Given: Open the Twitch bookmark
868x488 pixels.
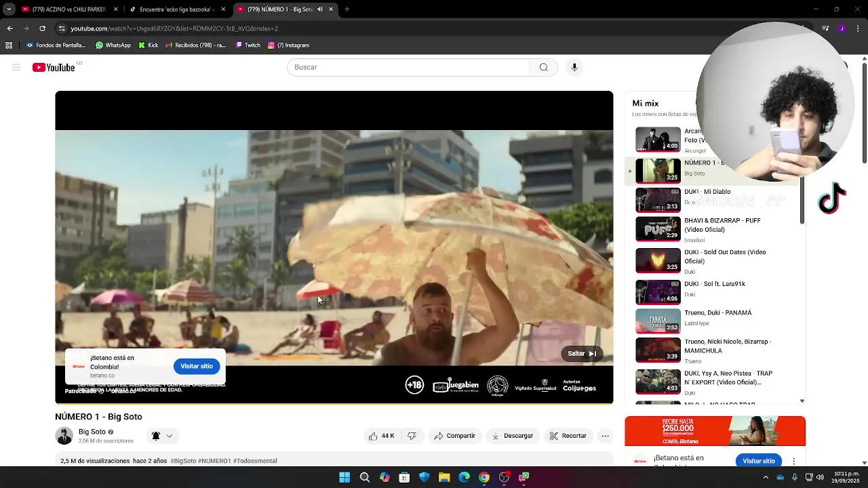Looking at the screenshot, I should coord(248,45).
